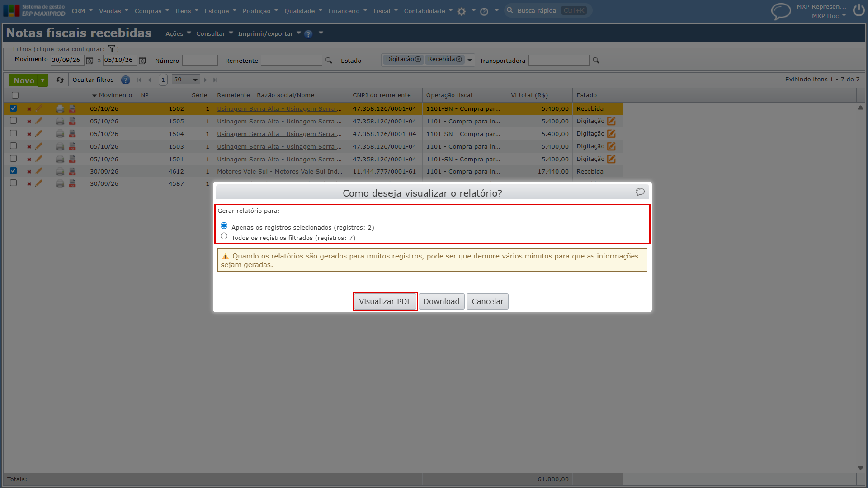The width and height of the screenshot is (868, 488).
Task: Open the Financeiro menu
Action: [348, 11]
